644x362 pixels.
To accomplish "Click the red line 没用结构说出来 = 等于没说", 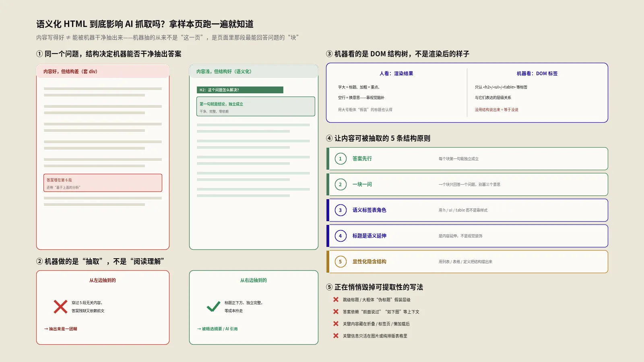I will 497,110.
